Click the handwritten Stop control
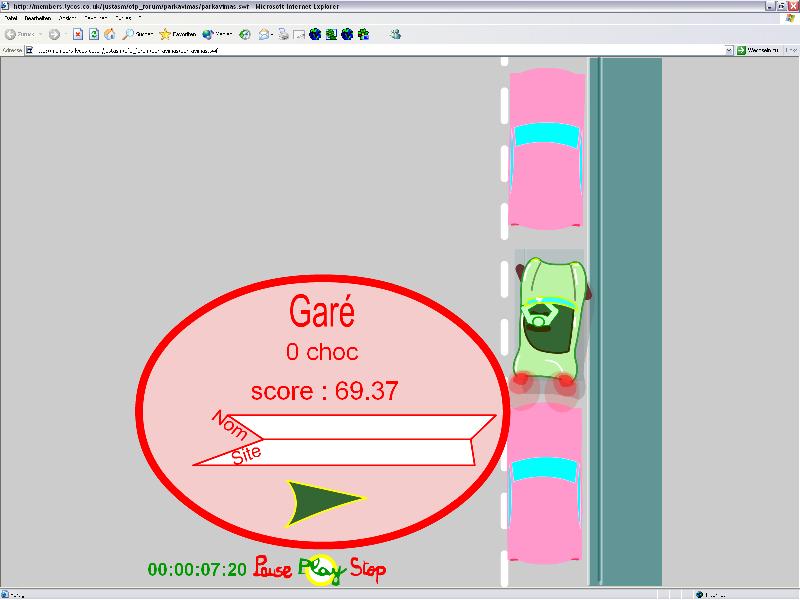The image size is (800, 600). 367,570
